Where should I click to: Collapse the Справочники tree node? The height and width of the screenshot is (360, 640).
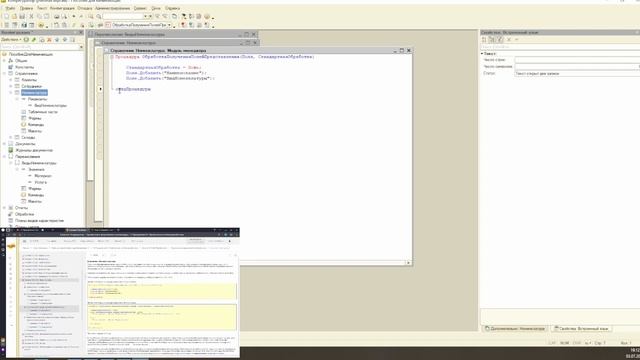pyautogui.click(x=4, y=73)
